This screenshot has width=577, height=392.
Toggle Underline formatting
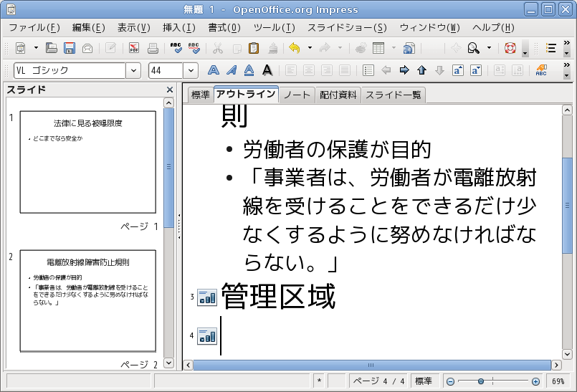point(249,70)
